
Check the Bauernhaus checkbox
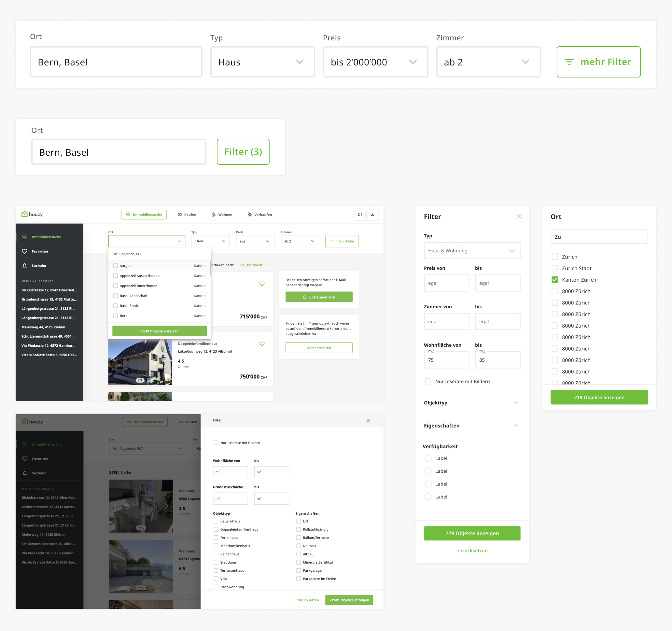point(216,521)
